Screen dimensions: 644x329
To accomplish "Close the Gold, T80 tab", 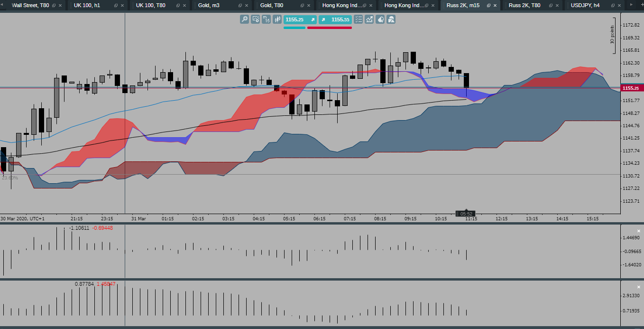I will point(309,6).
